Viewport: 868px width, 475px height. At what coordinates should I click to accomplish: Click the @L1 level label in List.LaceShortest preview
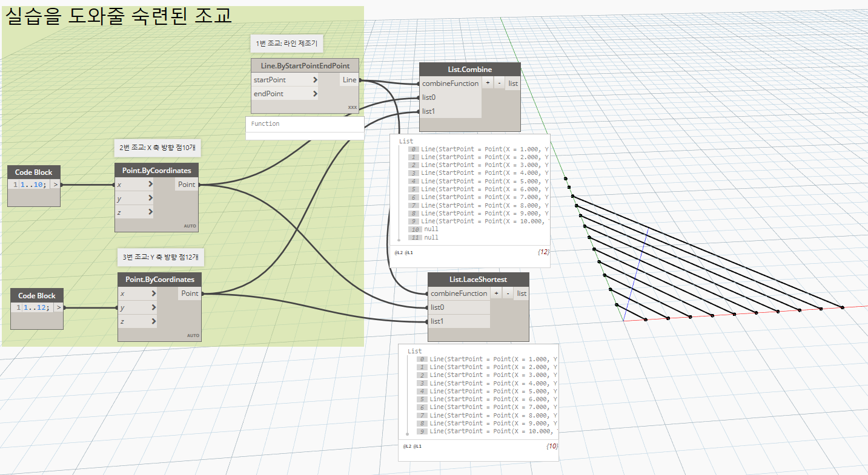[418, 447]
